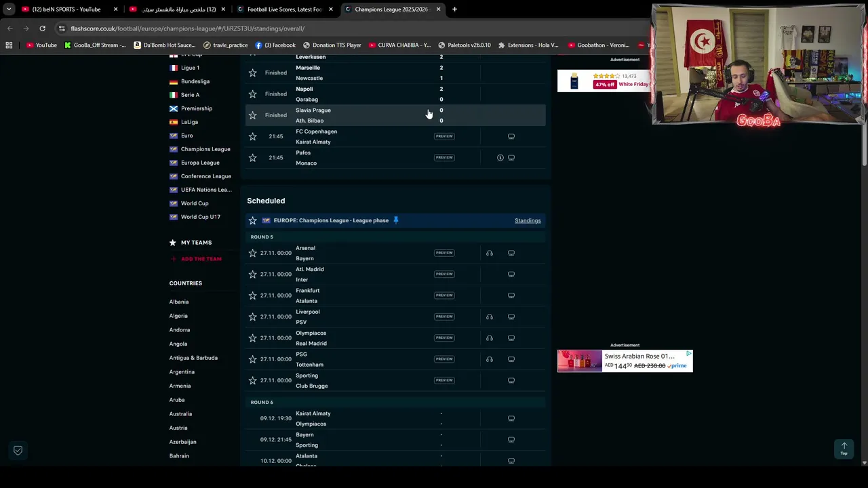Select Azerbaijan in the countries list
Screen dimensions: 868x488
[182, 442]
